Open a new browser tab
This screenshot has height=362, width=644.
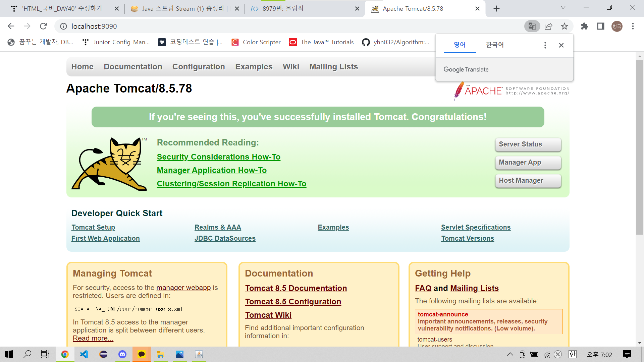497,9
